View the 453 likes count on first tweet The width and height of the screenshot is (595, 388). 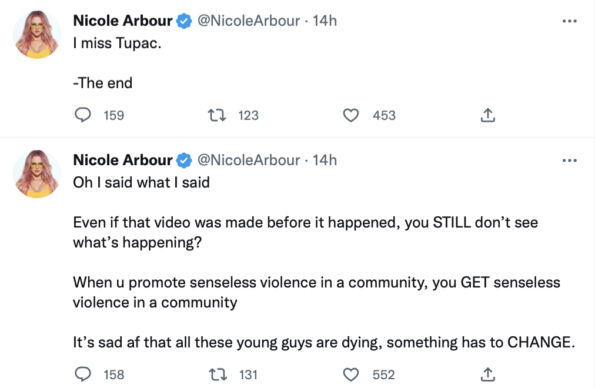pos(384,115)
